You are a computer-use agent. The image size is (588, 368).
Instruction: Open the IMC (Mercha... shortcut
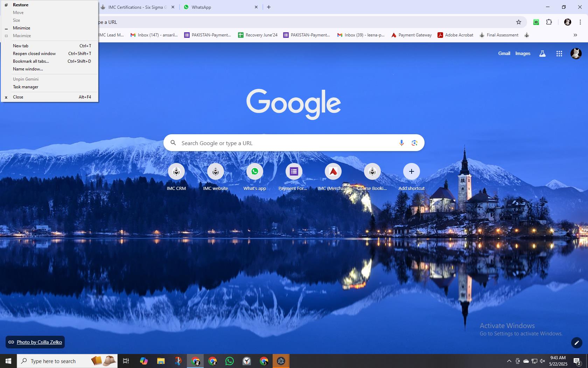click(x=333, y=177)
